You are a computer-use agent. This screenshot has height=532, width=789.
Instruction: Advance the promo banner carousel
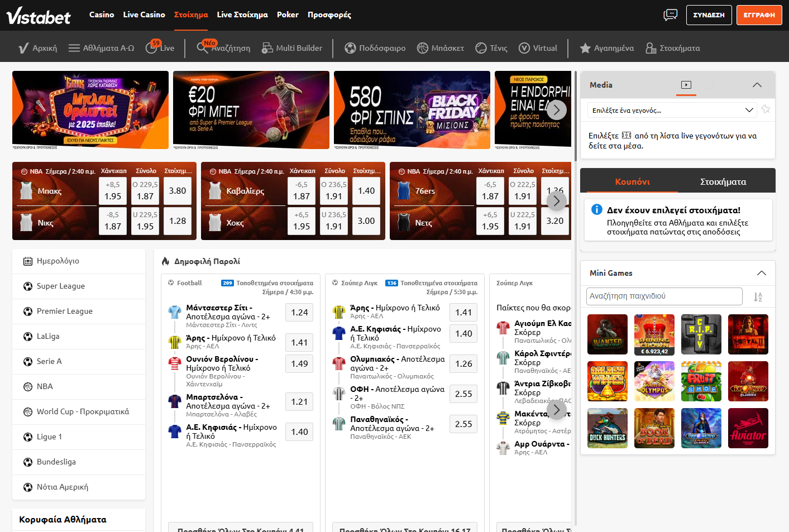coord(556,110)
